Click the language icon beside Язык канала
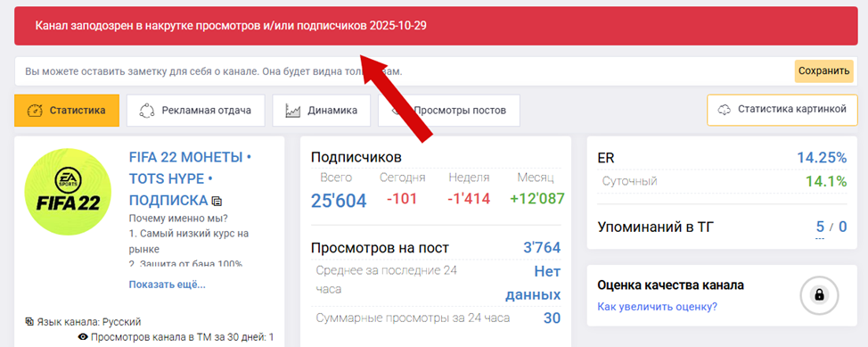 click(30, 321)
